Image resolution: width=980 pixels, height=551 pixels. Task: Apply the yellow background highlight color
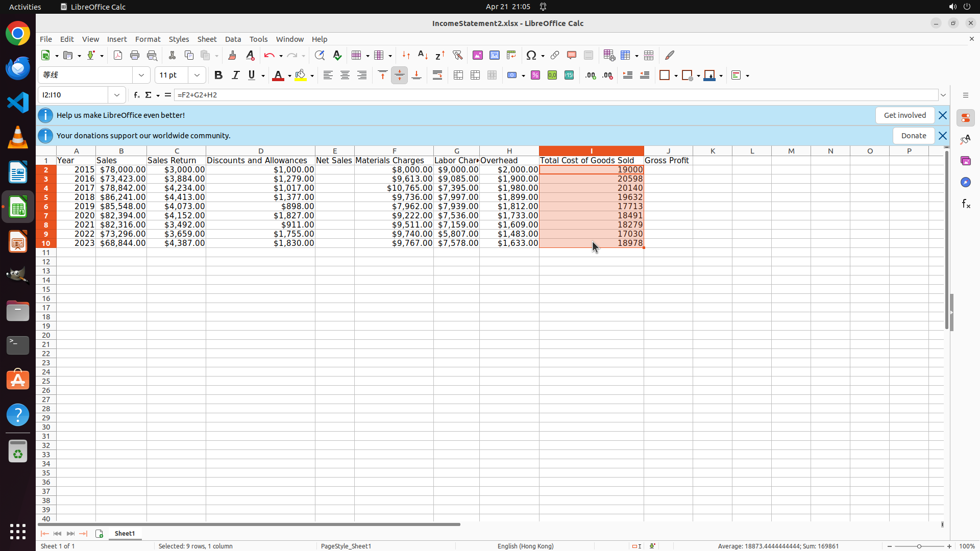(301, 75)
